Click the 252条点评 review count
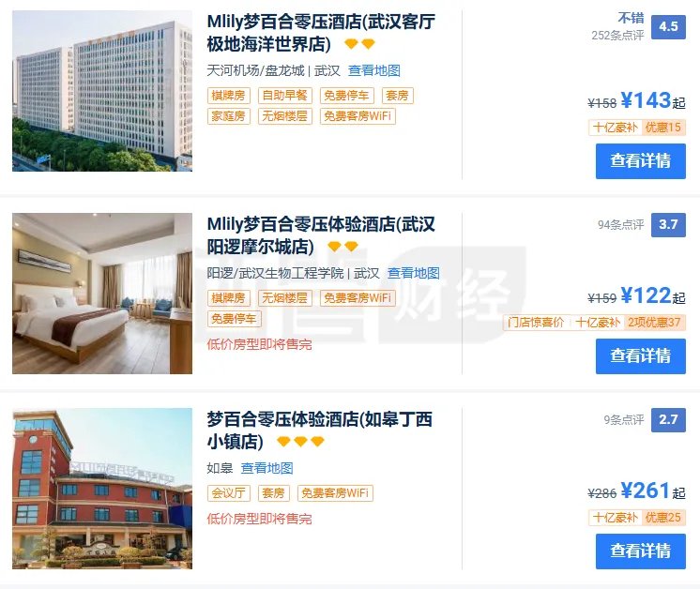Screen dimensions: 700x589 [x=617, y=36]
